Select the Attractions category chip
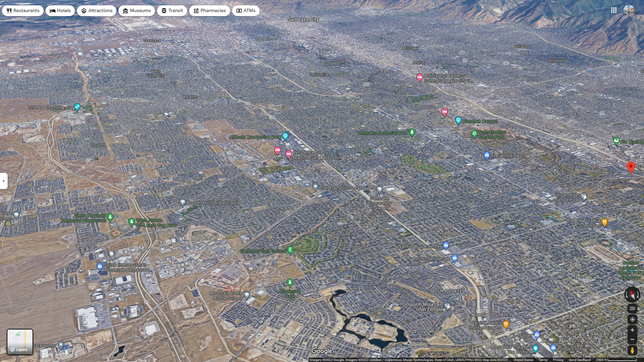The height and width of the screenshot is (362, 644). 97,10
